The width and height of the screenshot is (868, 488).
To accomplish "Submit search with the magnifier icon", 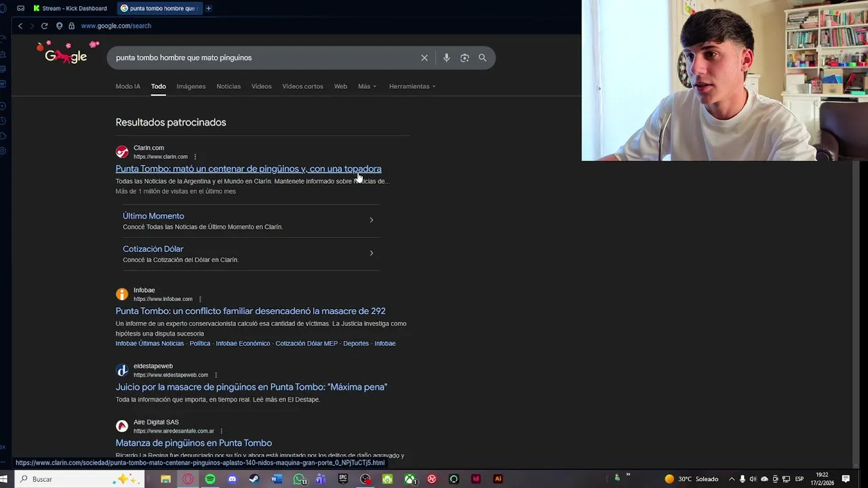I will (x=482, y=58).
